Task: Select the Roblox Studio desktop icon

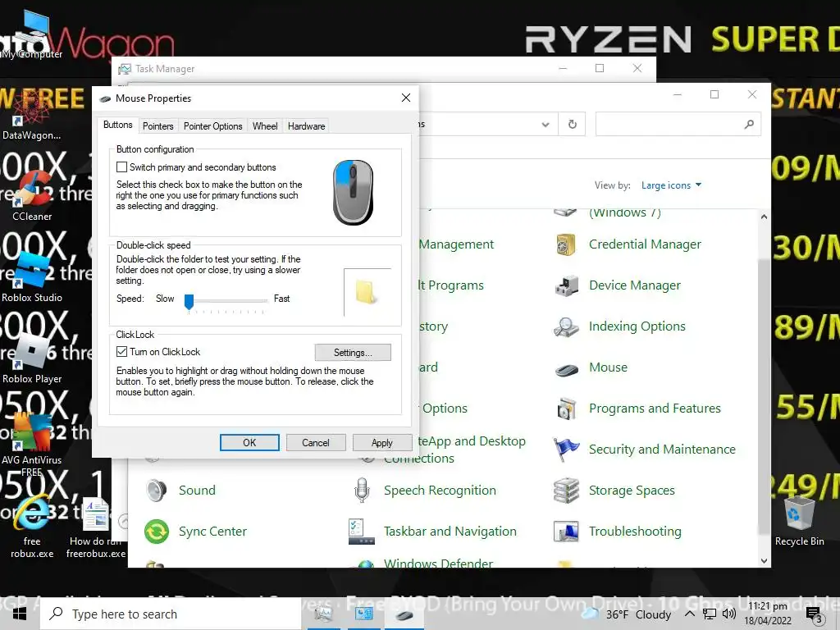Action: pyautogui.click(x=32, y=277)
